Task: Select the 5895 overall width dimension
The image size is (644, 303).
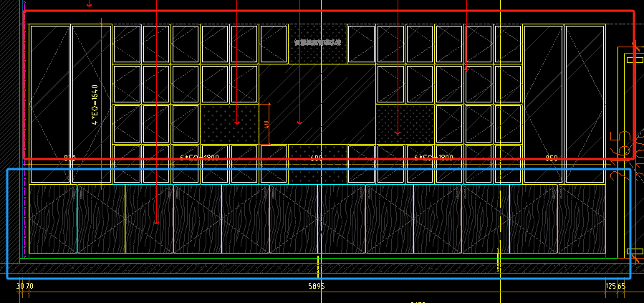Action: click(316, 287)
